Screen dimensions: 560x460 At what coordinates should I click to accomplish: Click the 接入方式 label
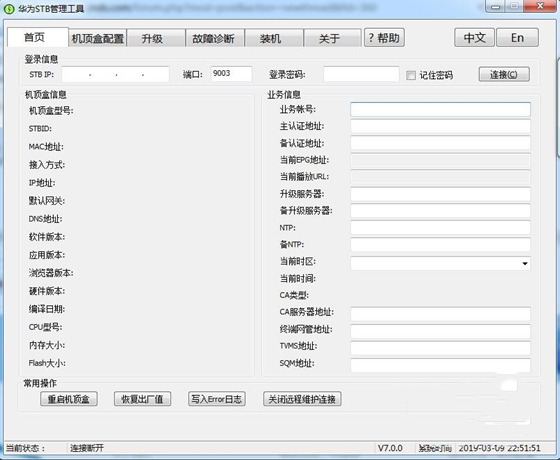tap(47, 165)
